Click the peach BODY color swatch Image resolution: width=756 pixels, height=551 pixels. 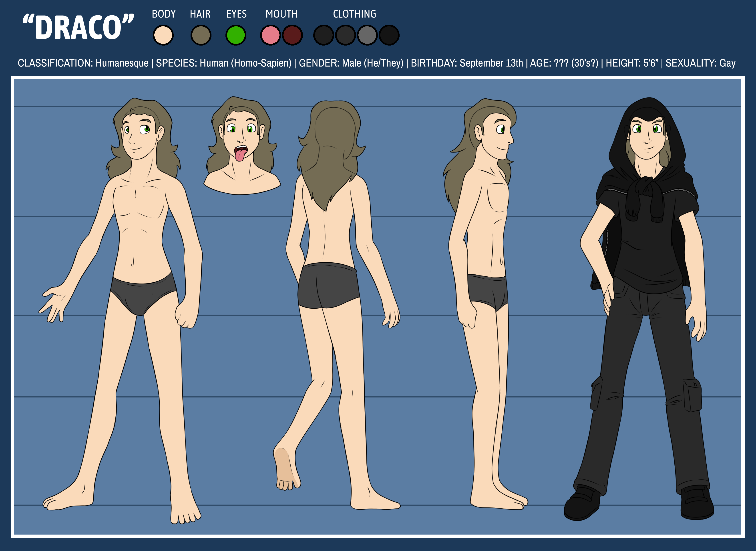click(163, 35)
